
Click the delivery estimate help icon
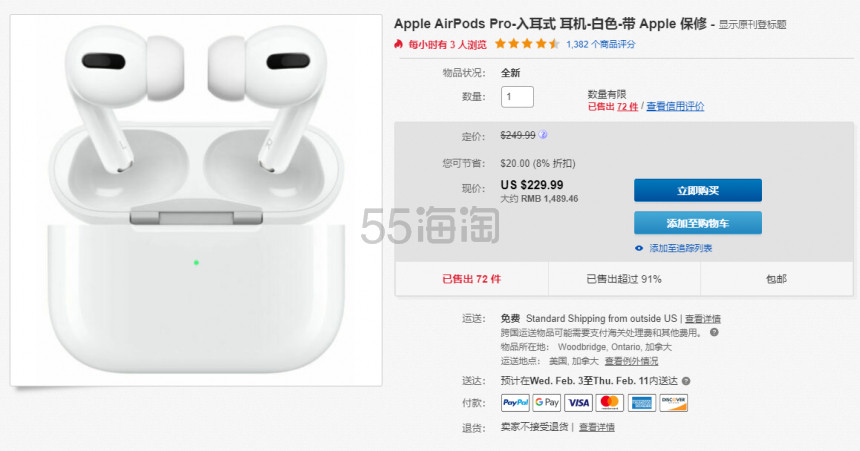(686, 381)
